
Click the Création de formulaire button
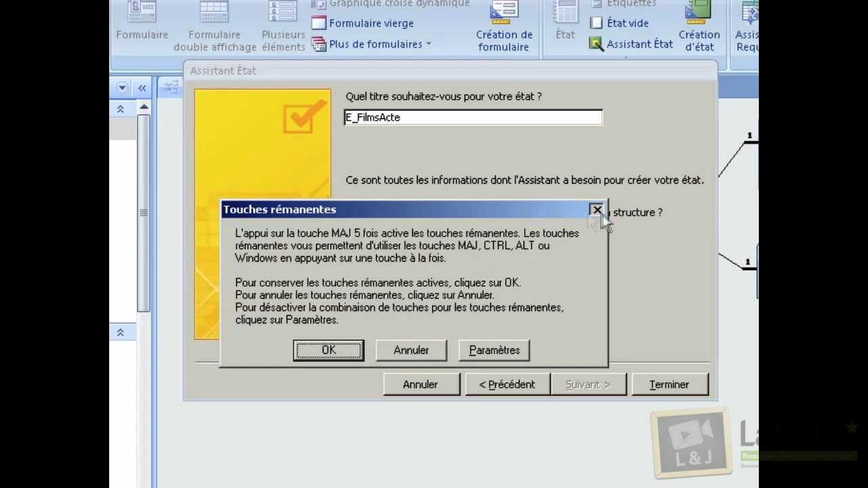coord(504,27)
